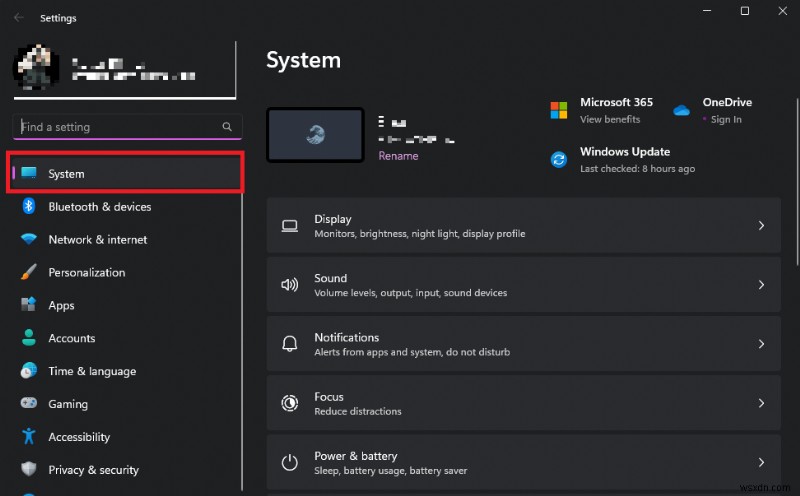The width and height of the screenshot is (800, 496).
Task: Maximize the Settings window
Action: [745, 11]
